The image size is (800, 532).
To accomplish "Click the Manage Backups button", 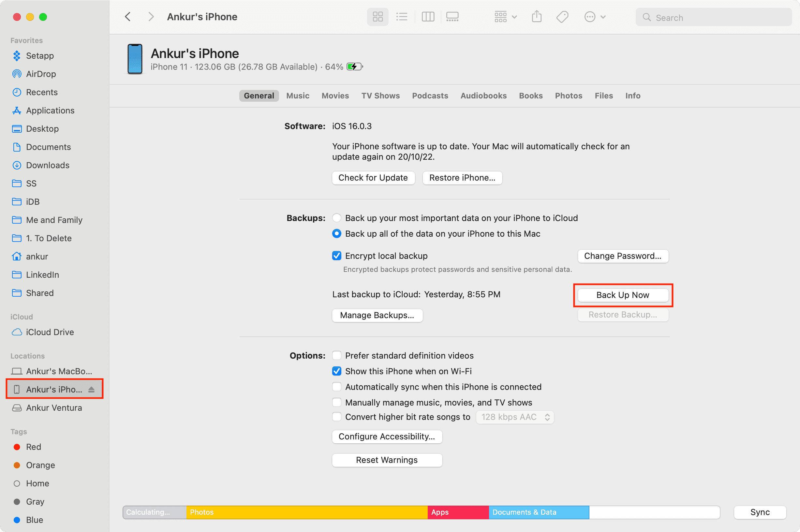I will [377, 315].
